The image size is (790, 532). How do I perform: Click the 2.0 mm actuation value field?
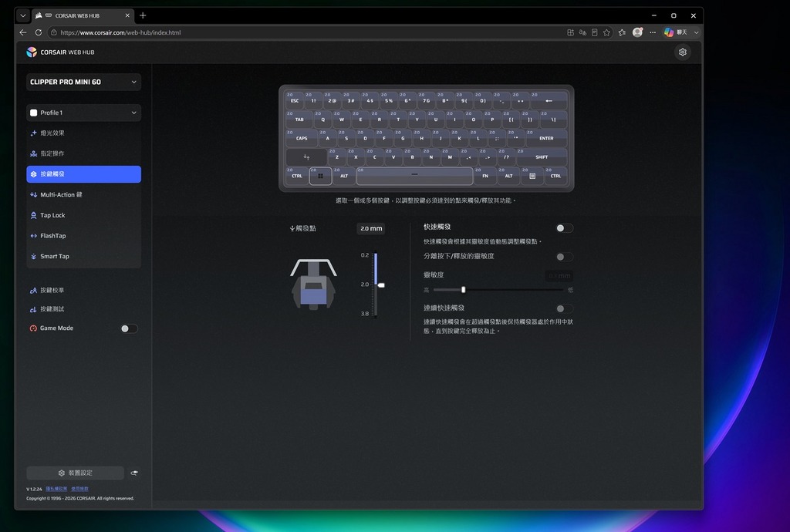(371, 228)
